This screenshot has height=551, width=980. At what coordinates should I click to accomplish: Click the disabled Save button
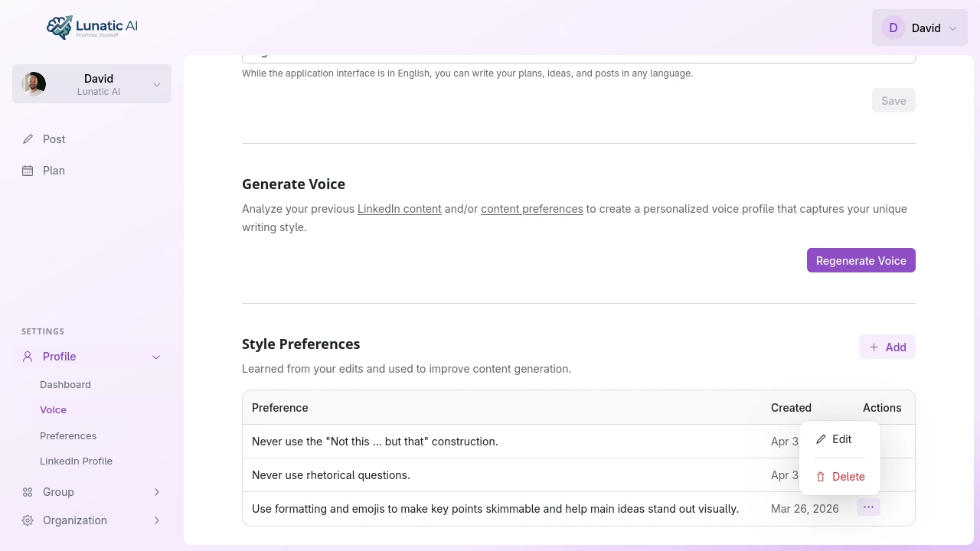(893, 100)
